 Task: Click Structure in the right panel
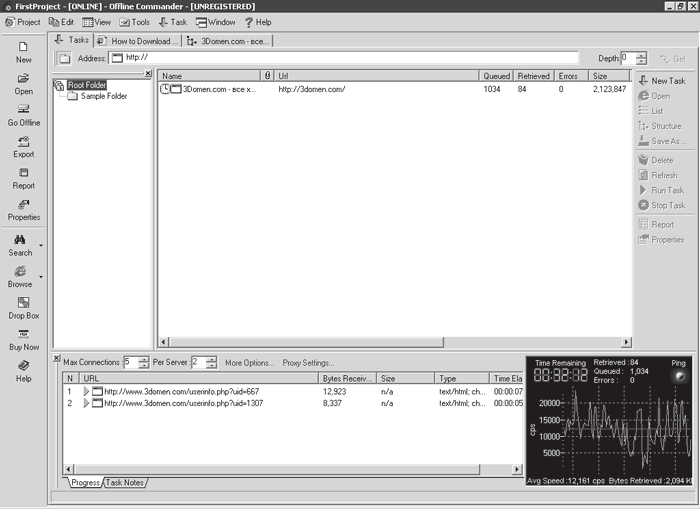pyautogui.click(x=660, y=126)
